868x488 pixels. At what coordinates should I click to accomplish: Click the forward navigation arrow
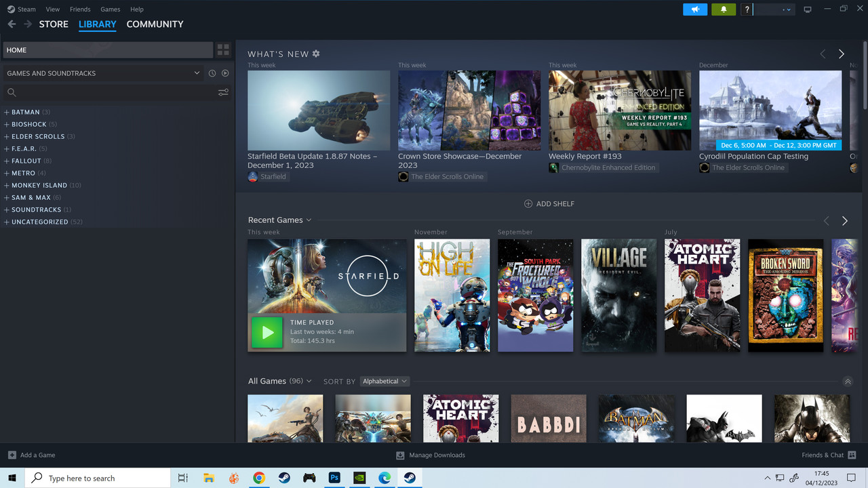pyautogui.click(x=28, y=24)
